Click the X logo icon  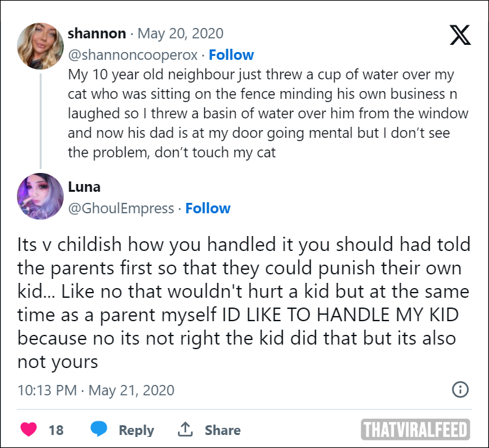tap(460, 35)
